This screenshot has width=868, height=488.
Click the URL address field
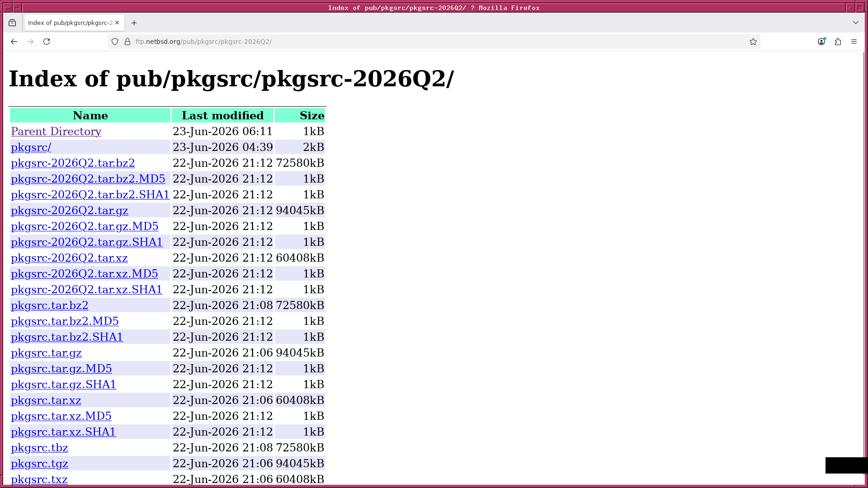[434, 42]
